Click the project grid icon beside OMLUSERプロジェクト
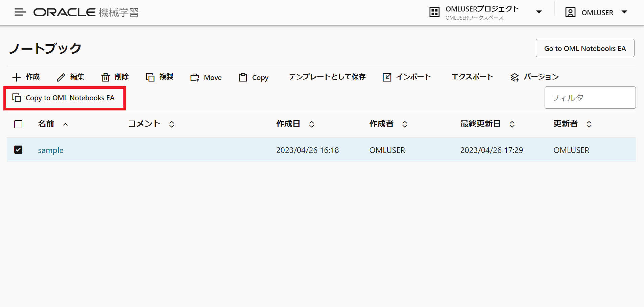 pos(434,12)
